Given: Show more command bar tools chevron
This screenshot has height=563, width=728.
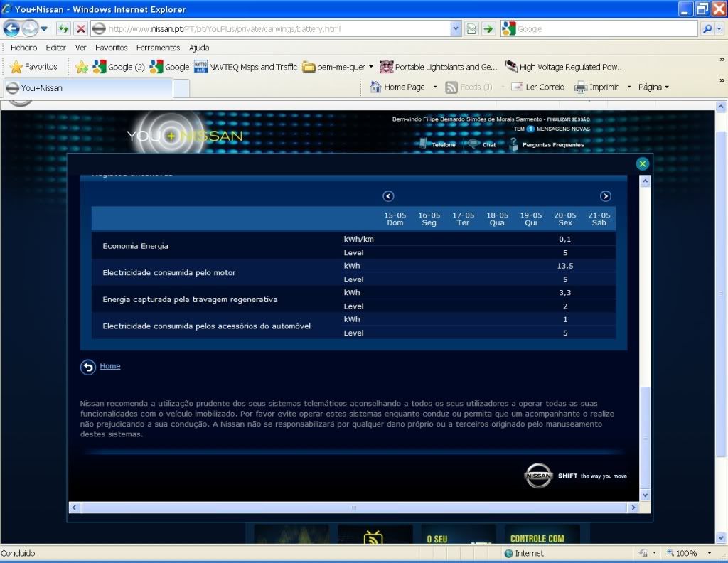Looking at the screenshot, I should click(722, 81).
